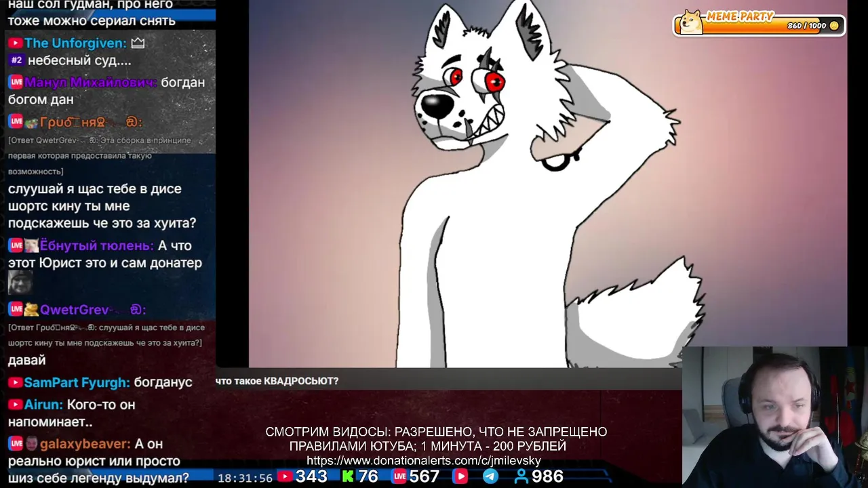868x488 pixels.
Task: Click the video title 'что такое КВАДРОСЬЮТ?'
Action: (277, 381)
